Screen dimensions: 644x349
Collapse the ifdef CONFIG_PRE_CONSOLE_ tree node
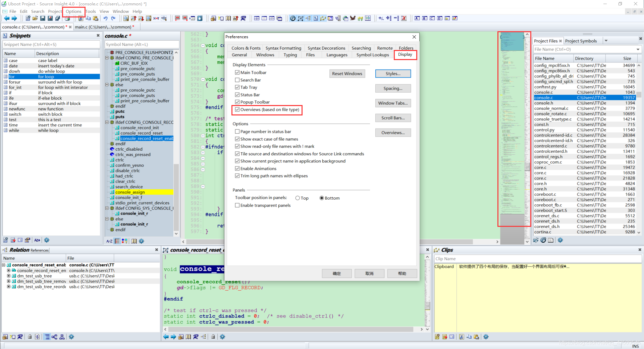pos(107,58)
